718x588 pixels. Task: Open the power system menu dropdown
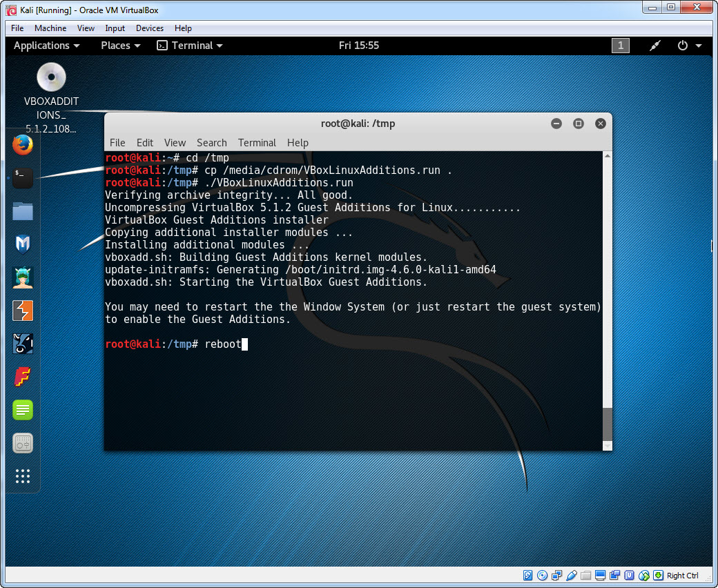pyautogui.click(x=689, y=46)
